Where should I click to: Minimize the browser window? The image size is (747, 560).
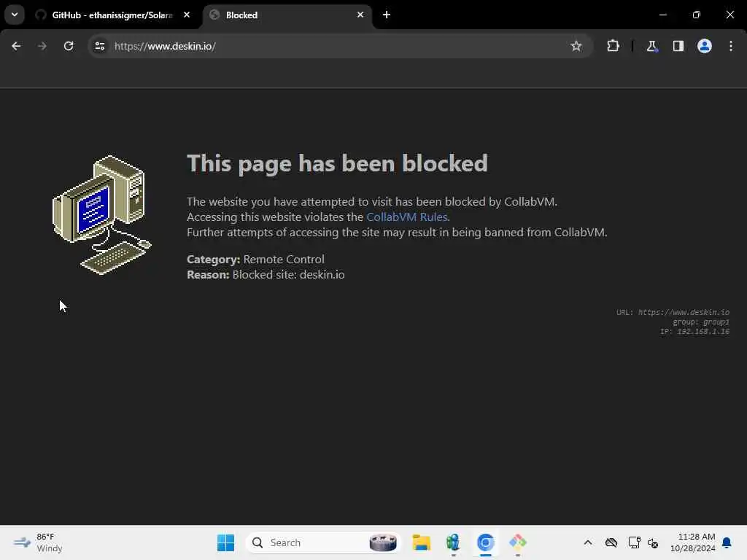pyautogui.click(x=662, y=15)
